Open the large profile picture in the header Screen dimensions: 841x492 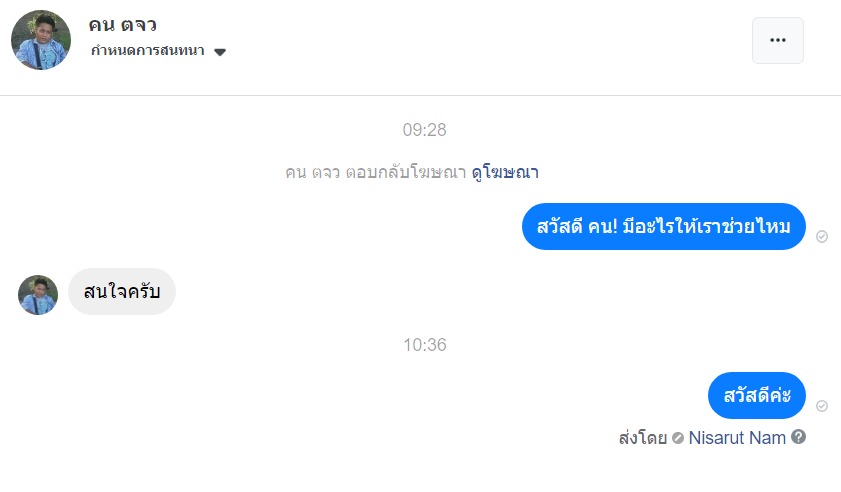point(41,40)
